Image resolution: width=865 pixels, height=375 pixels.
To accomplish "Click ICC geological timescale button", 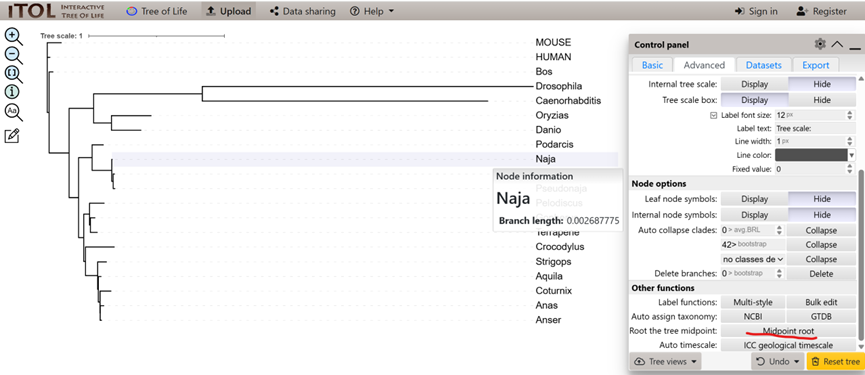I will point(788,346).
